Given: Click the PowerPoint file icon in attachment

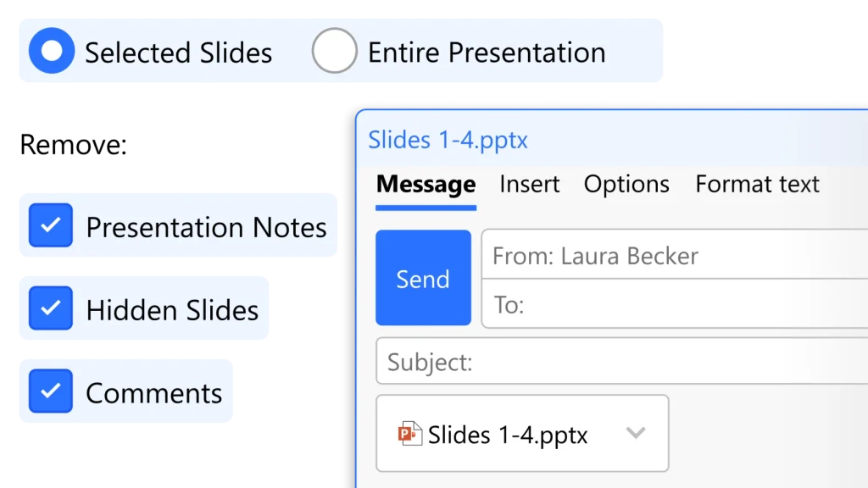Looking at the screenshot, I should [410, 435].
